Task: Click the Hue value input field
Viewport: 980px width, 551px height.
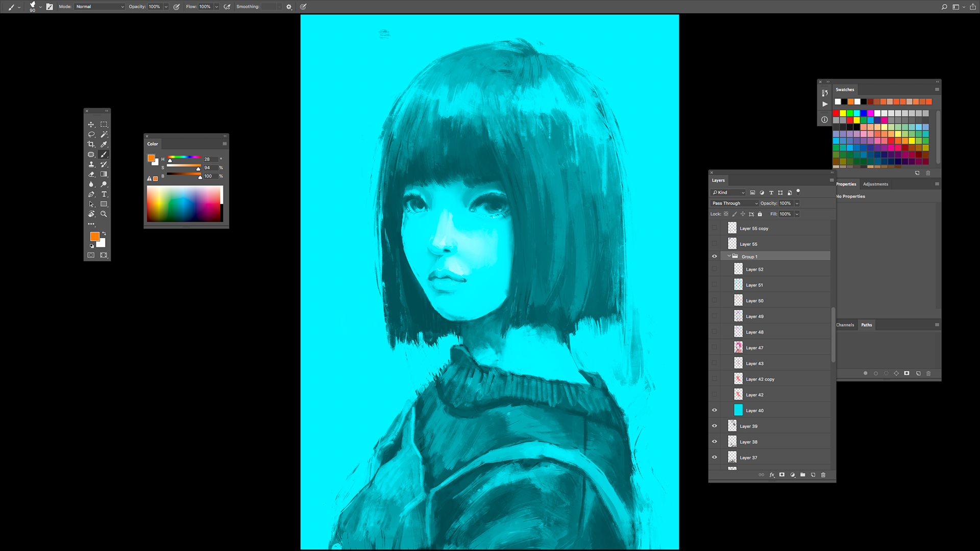Action: point(210,159)
